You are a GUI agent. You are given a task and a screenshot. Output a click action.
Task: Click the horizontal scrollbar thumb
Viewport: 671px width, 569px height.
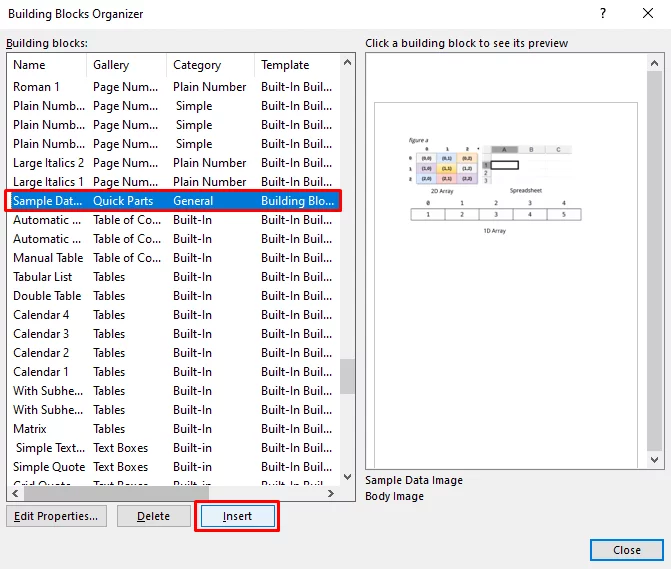click(116, 493)
